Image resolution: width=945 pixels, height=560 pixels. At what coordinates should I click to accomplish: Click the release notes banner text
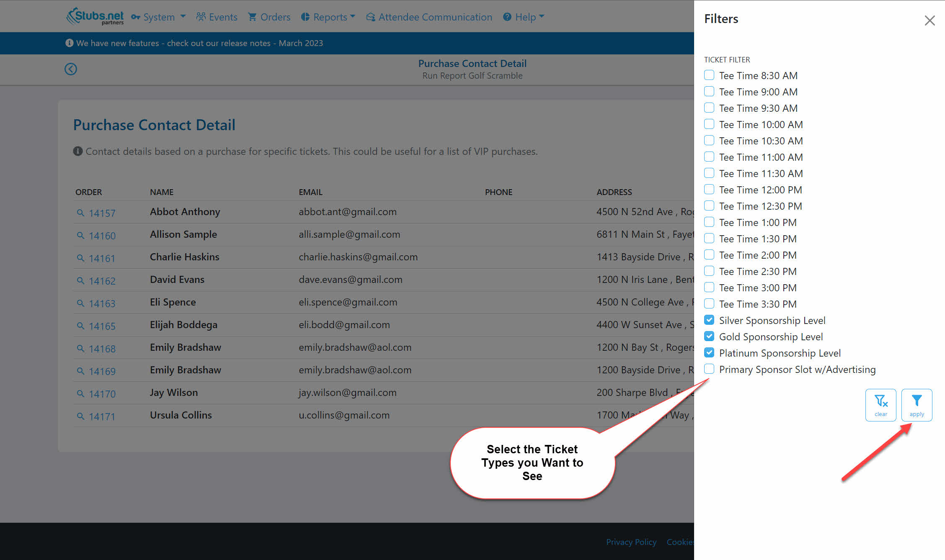tap(199, 43)
